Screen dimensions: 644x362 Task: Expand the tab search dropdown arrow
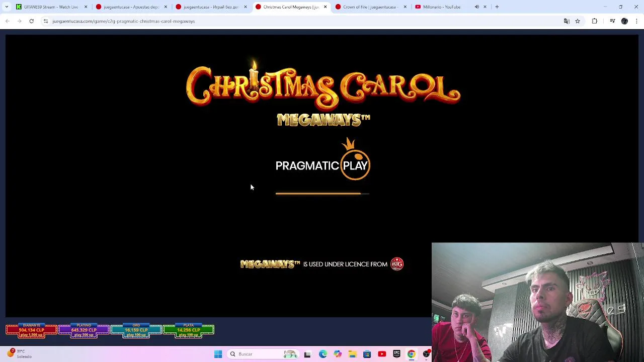(x=7, y=7)
